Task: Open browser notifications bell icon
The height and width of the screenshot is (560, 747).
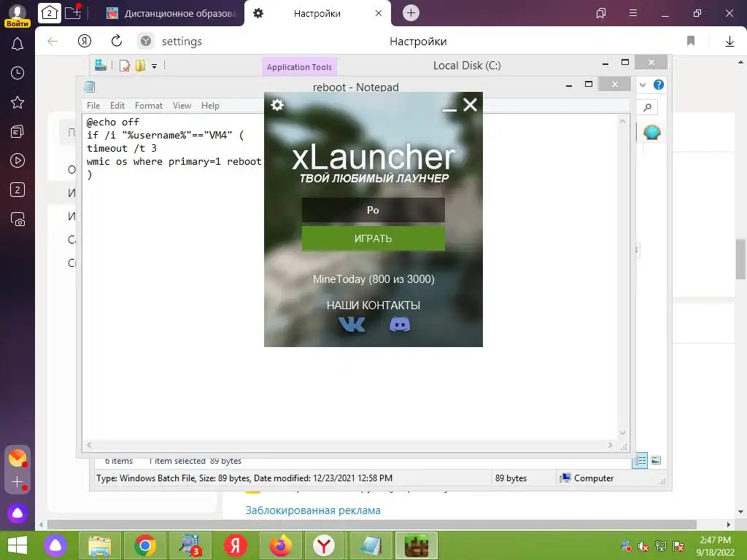Action: tap(18, 44)
